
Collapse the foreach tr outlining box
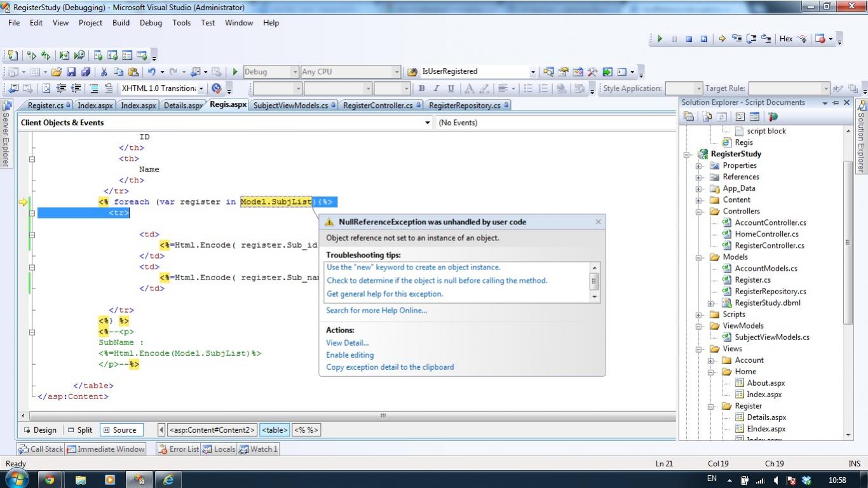pyautogui.click(x=32, y=213)
